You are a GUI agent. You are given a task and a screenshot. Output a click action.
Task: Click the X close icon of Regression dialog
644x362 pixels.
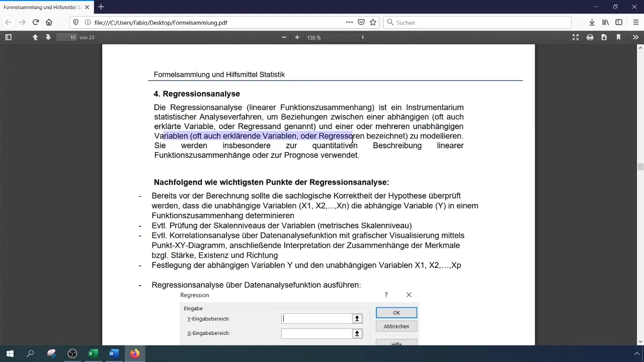pyautogui.click(x=409, y=295)
